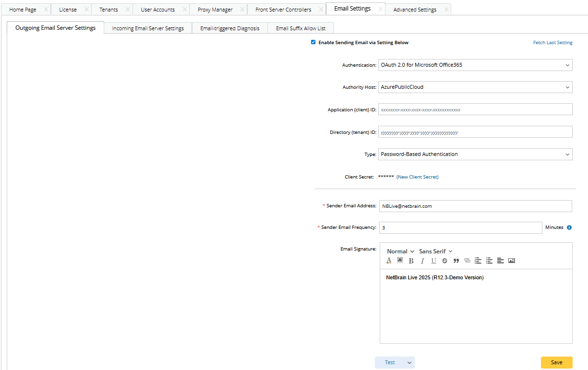Apply underline in the signature editor

pyautogui.click(x=433, y=261)
